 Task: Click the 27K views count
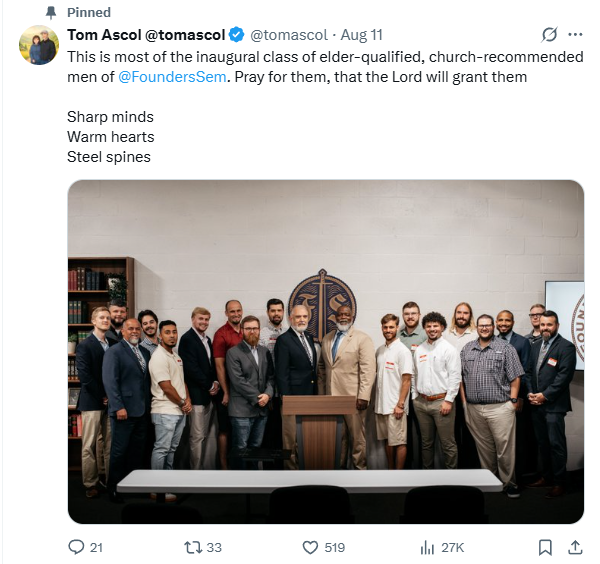pos(452,547)
